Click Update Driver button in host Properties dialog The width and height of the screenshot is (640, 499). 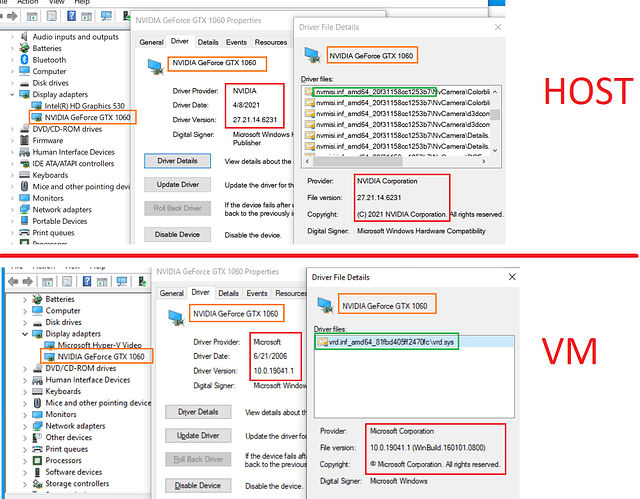[178, 184]
